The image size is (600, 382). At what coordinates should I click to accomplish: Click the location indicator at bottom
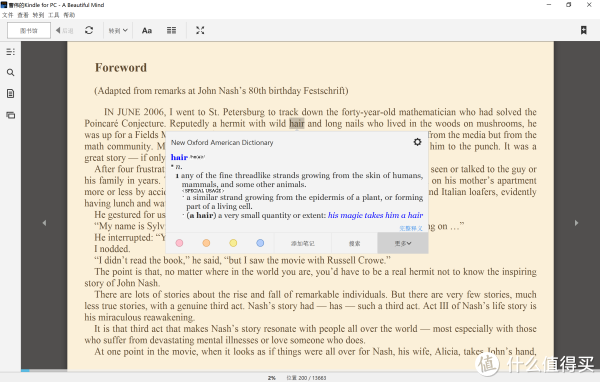pos(307,378)
